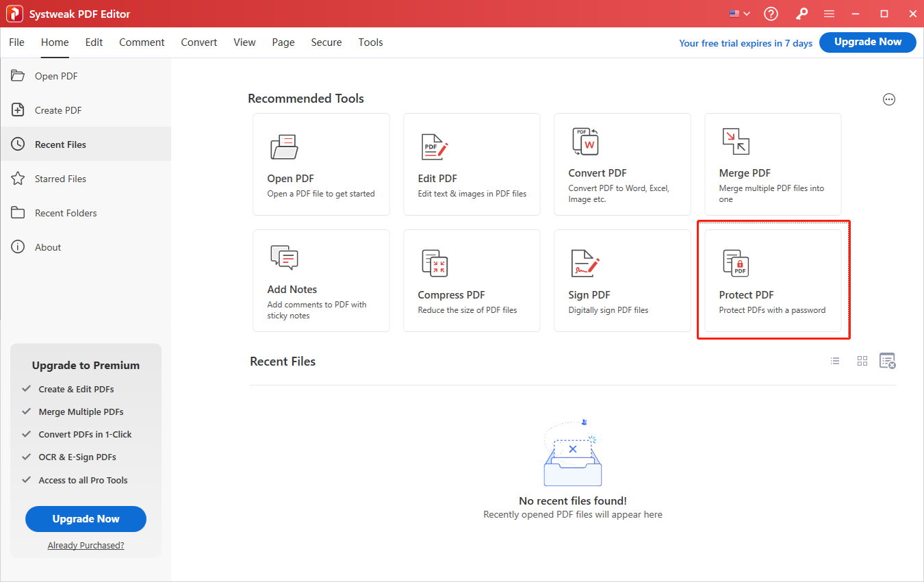Open the more options ellipsis for Recommended Tools

tap(888, 99)
